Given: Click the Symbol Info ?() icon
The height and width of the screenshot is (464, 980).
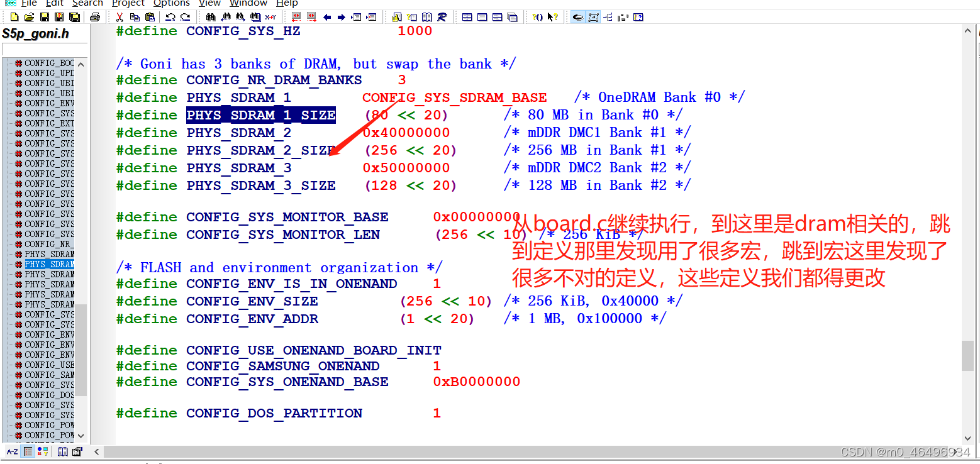Looking at the screenshot, I should pos(537,17).
